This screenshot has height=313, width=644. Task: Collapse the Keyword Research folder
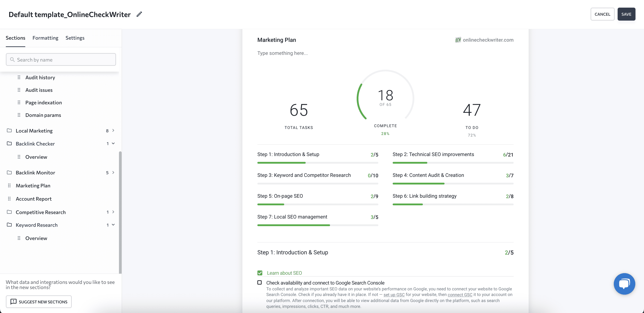[x=113, y=225]
